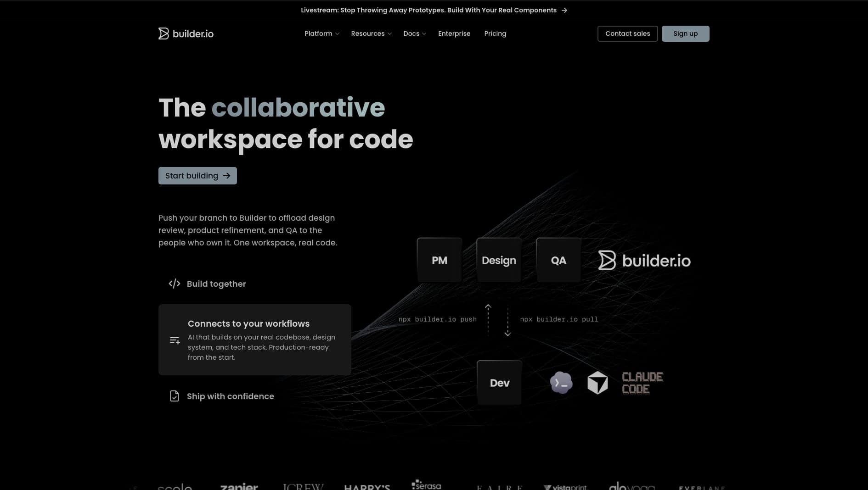
Task: Click the Sign up button
Action: tap(685, 33)
